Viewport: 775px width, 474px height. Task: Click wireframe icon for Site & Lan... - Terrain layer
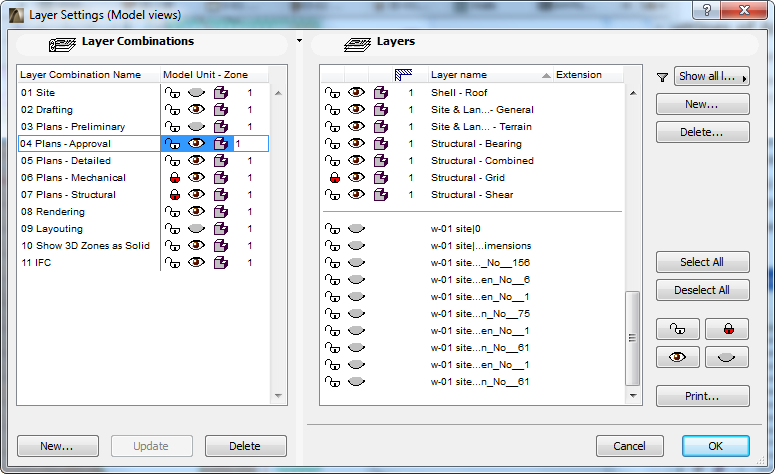click(x=381, y=127)
